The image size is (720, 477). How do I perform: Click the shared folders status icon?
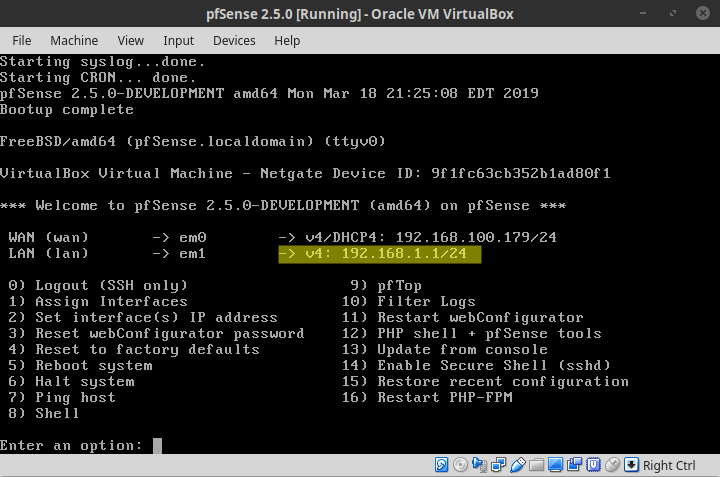point(537,465)
